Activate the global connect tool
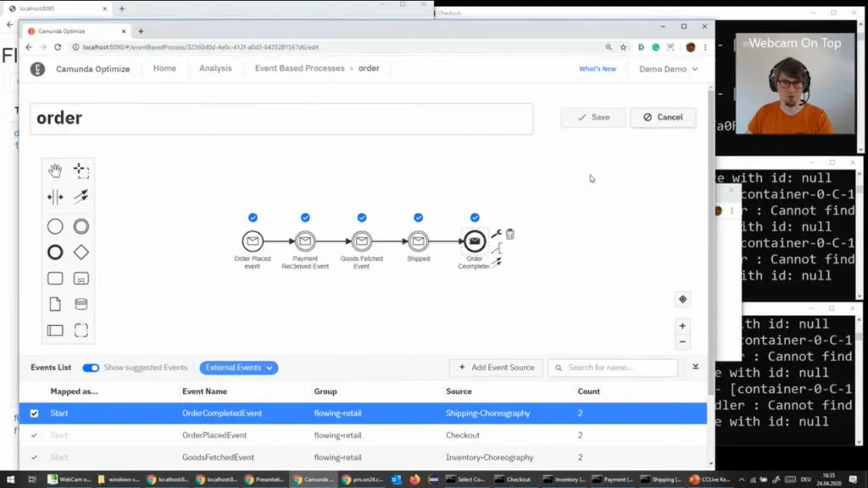Viewport: 868px width, 488px height. (x=81, y=197)
